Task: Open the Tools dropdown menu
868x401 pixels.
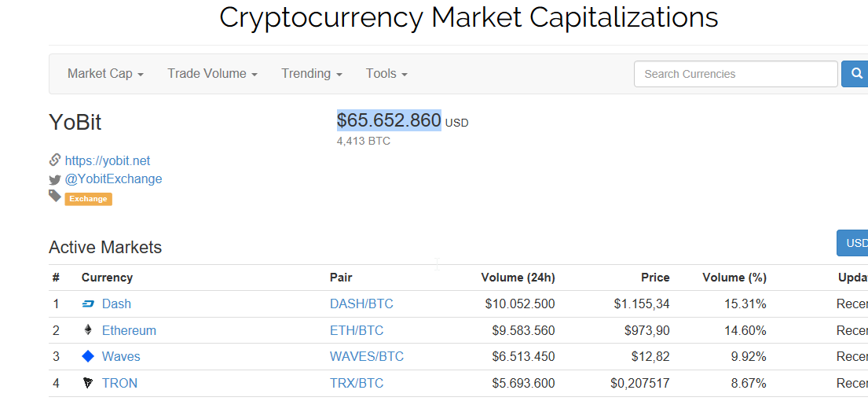Action: coord(386,74)
